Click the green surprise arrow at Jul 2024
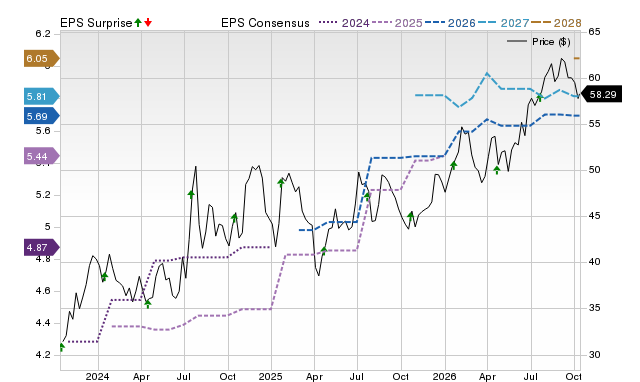640x382 pixels. [x=191, y=194]
